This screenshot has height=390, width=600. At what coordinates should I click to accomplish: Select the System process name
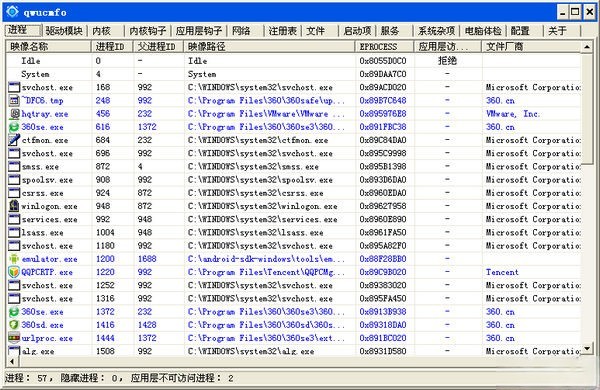tap(35, 74)
